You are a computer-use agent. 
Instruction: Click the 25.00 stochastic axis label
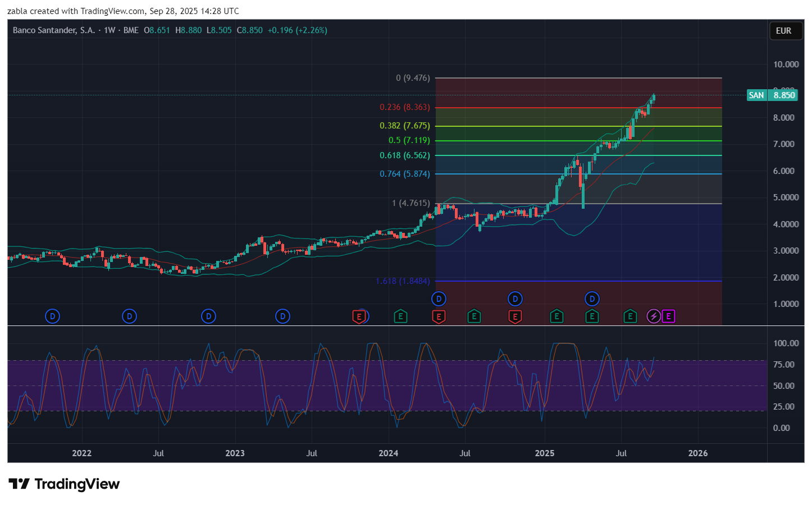(783, 407)
